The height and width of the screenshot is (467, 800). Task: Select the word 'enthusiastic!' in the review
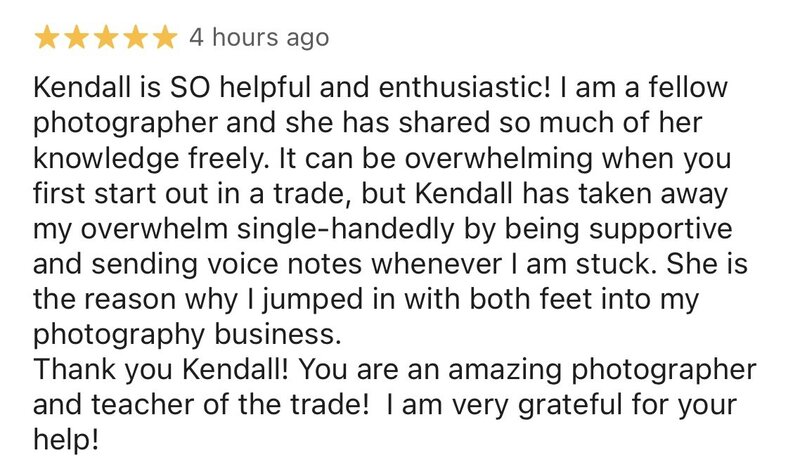465,87
